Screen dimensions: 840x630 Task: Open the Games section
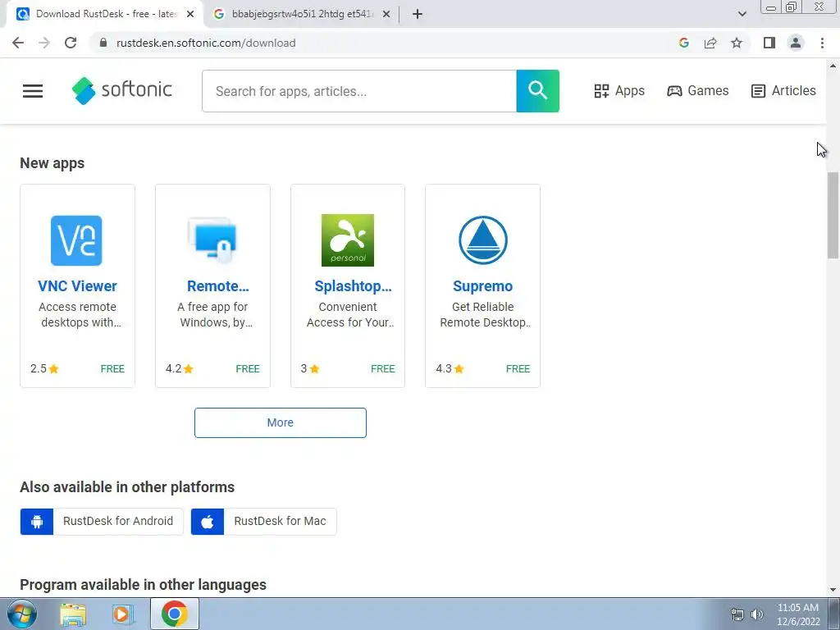coord(697,90)
